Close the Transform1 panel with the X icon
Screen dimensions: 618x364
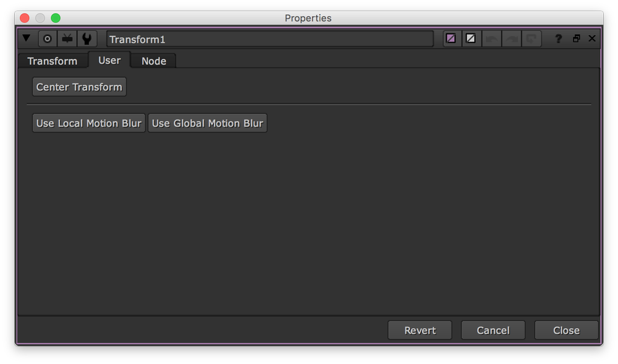click(x=592, y=38)
